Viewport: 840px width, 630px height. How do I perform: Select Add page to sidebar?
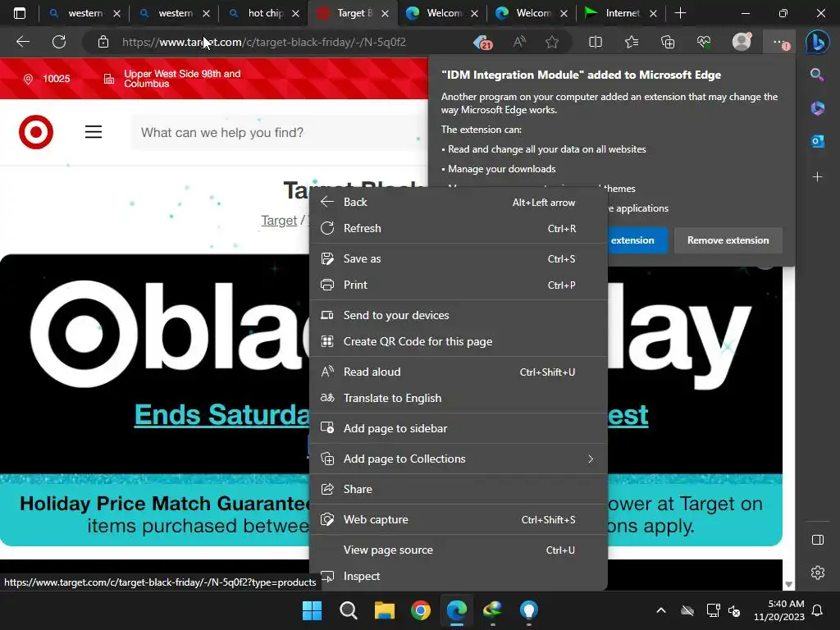[x=458, y=428]
